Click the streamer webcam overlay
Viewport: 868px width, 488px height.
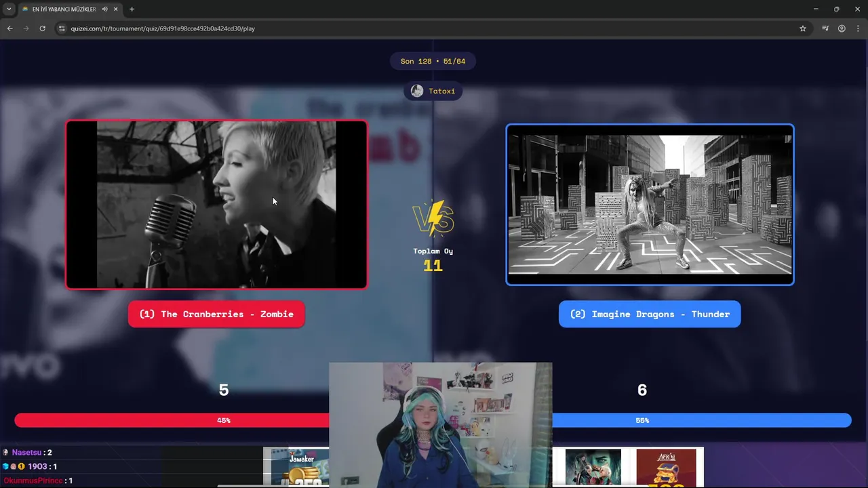pos(441,425)
